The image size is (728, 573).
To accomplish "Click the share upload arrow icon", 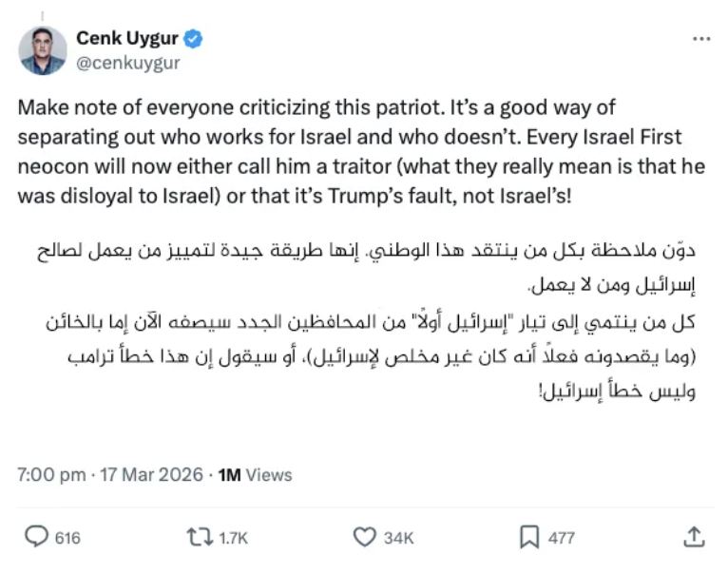I will tap(693, 537).
